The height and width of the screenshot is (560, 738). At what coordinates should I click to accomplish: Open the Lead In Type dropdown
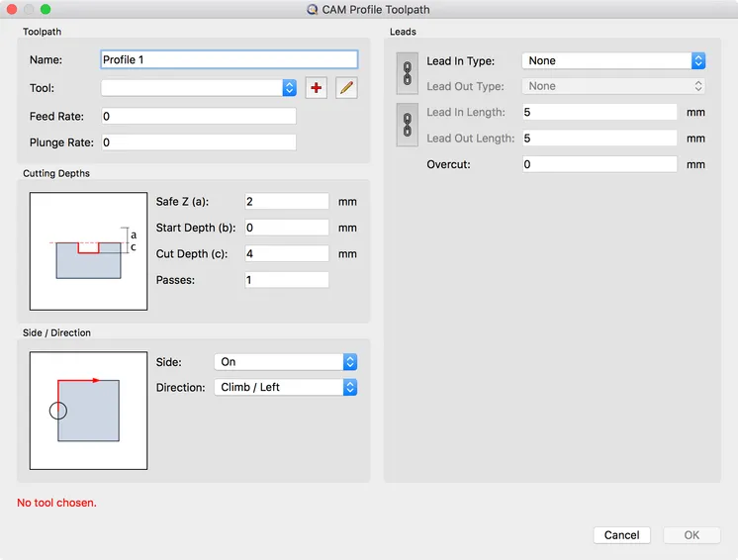(613, 60)
